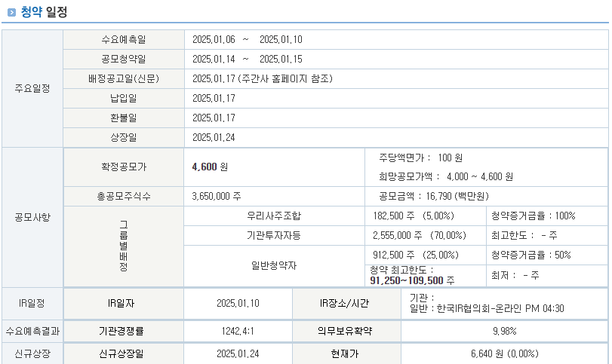612x364 pixels.
Task: Click the 최저 : - 주 text
Action: pos(515,276)
